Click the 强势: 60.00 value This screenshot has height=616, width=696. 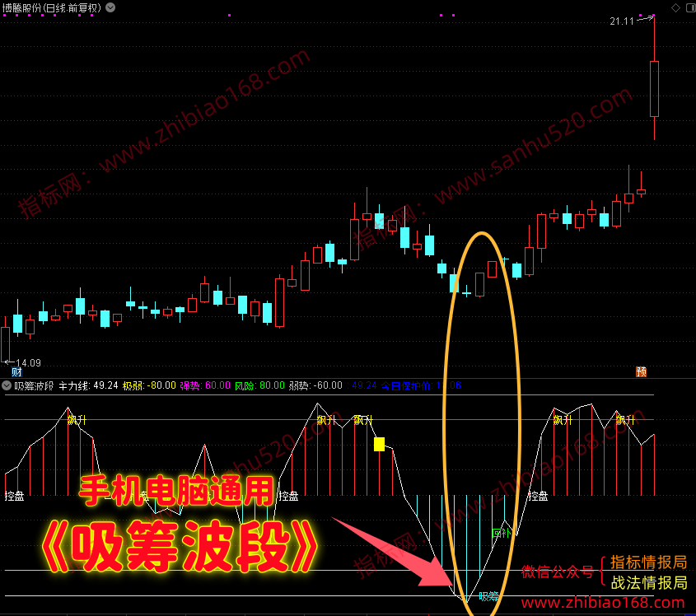(x=205, y=385)
